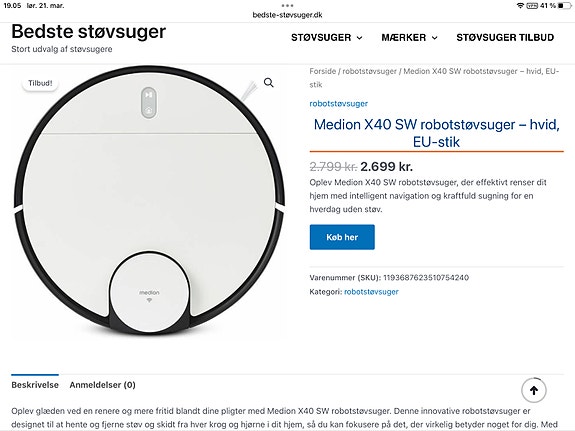
Task: Open the Forside breadcrumb link
Action: [x=322, y=71]
